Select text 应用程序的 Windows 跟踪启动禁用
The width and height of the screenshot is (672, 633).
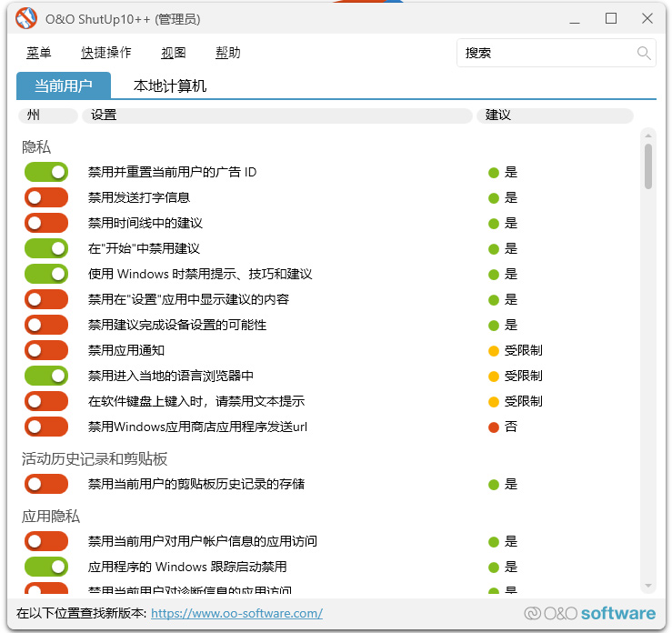[187, 567]
